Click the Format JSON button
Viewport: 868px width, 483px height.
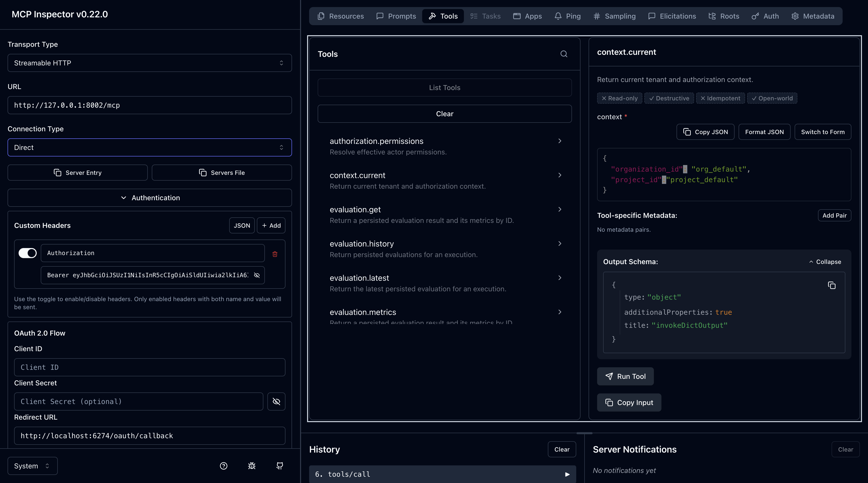pyautogui.click(x=764, y=132)
